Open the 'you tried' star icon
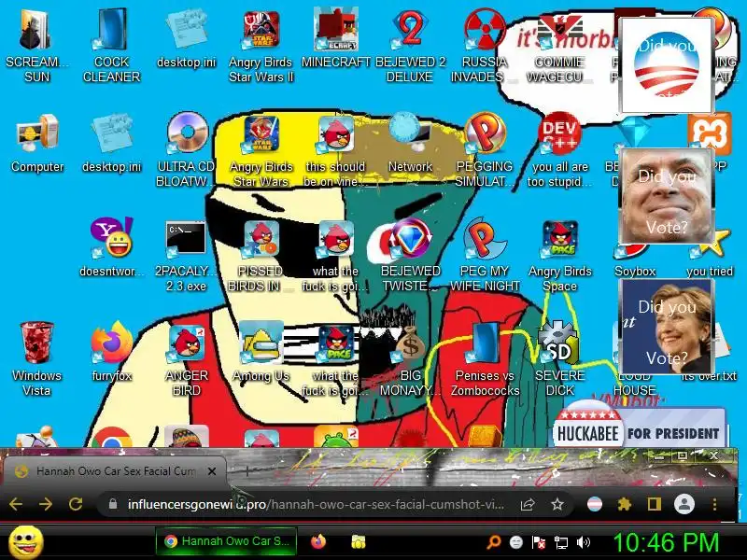Screen dimensions: 747x560 coord(710,259)
